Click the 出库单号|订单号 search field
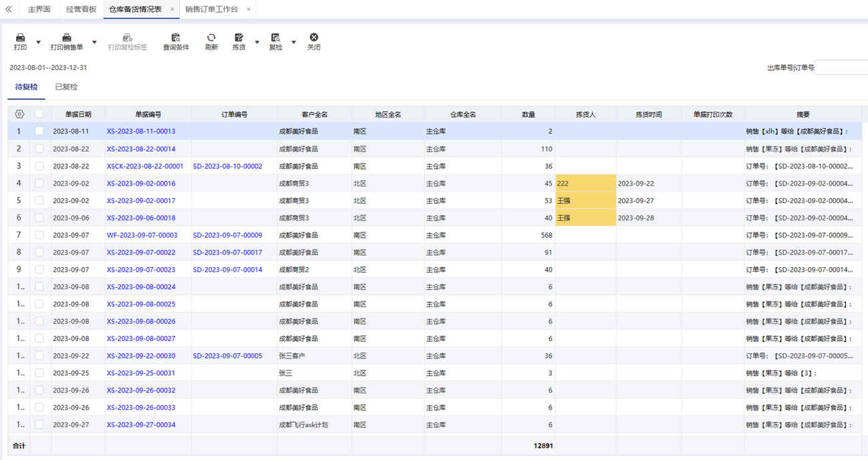This screenshot has height=460, width=868. click(841, 67)
